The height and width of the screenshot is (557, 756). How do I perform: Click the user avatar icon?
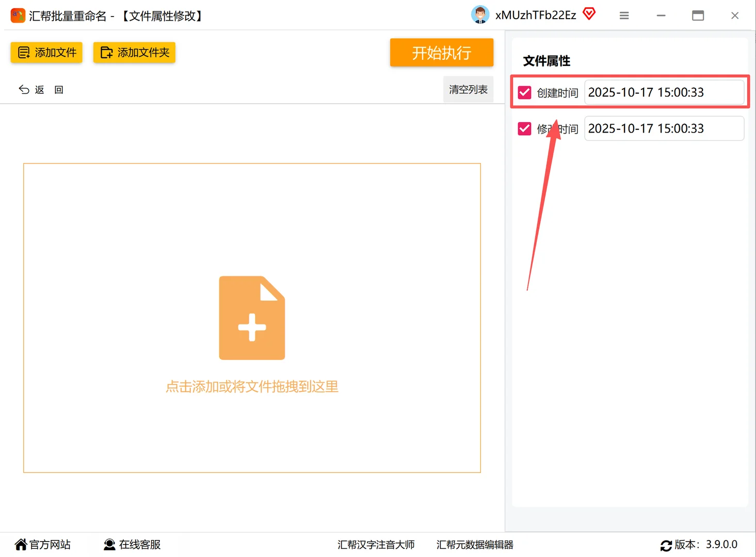tap(480, 15)
